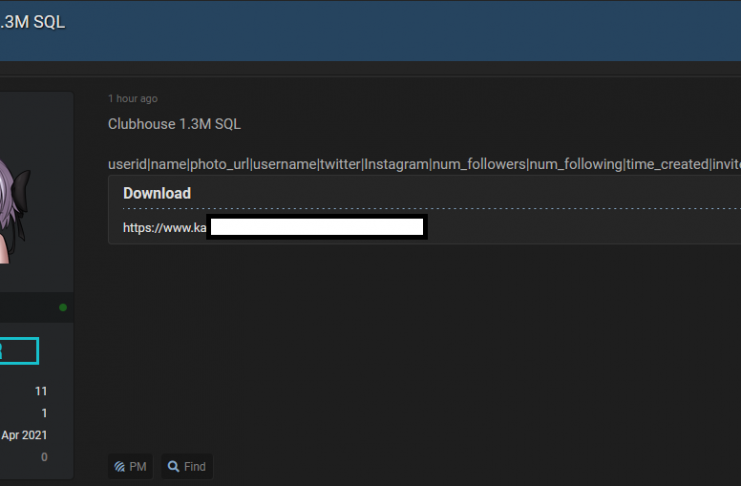Click the 'Clubhouse 1.3M SQL' post text

click(x=174, y=124)
